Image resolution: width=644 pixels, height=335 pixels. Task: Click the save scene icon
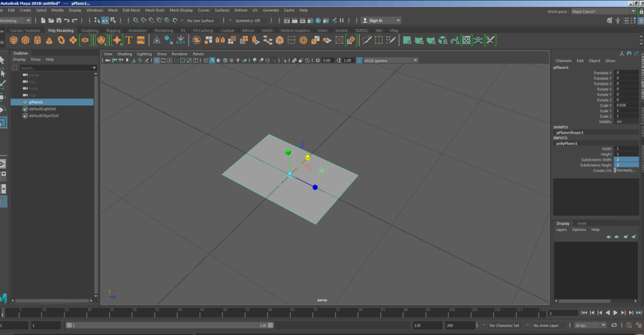coord(59,20)
